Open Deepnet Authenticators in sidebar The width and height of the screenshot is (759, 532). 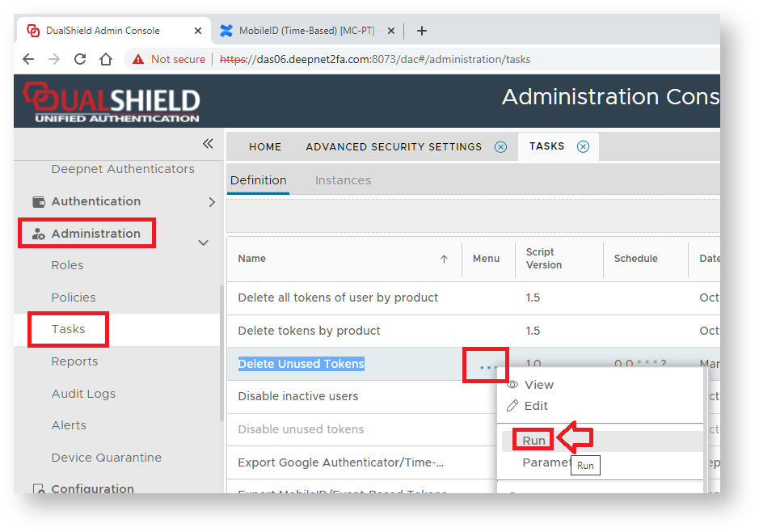tap(123, 169)
